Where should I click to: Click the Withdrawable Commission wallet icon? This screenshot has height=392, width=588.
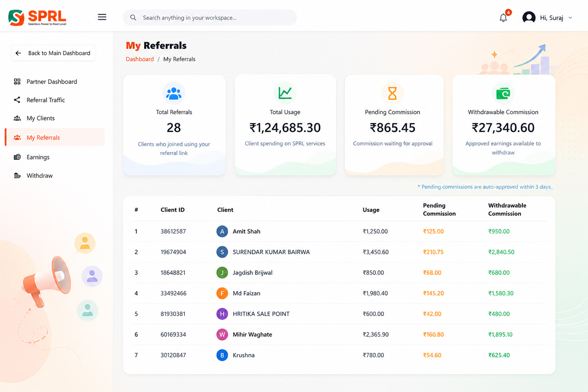tap(503, 93)
